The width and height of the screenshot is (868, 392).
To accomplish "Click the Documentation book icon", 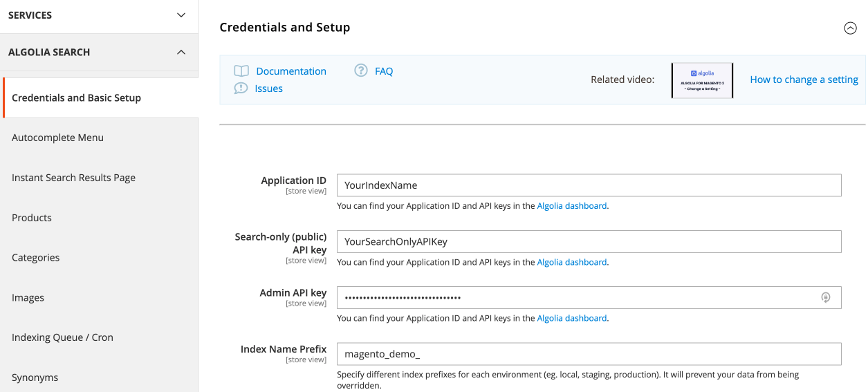I will coord(241,71).
